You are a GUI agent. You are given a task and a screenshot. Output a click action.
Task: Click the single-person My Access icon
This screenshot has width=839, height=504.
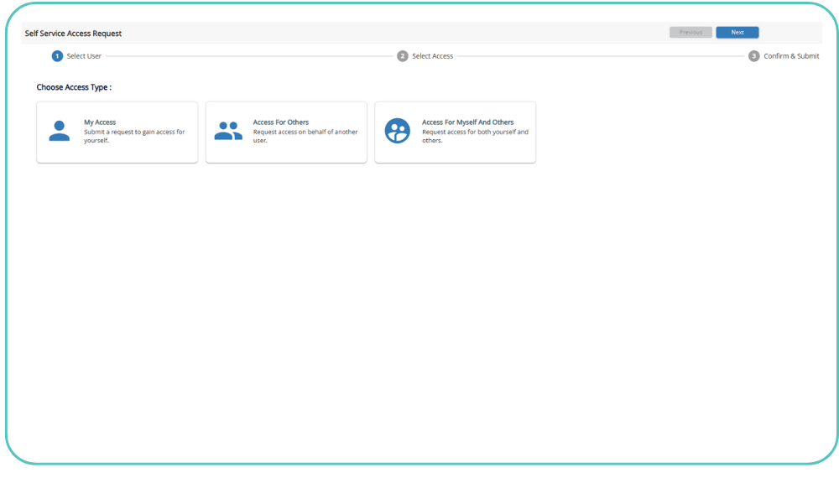[59, 132]
